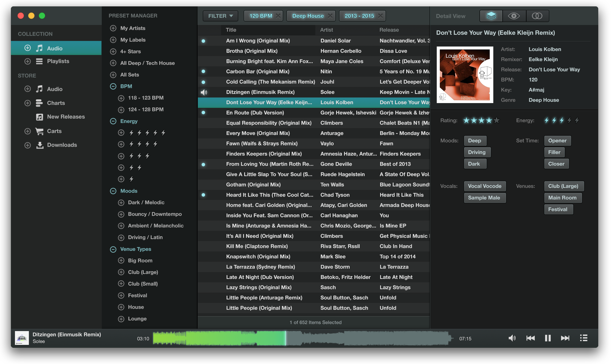Screen dimensions: 611x364
Task: Click the album artwork thumbnail in Detail View
Action: coord(465,75)
